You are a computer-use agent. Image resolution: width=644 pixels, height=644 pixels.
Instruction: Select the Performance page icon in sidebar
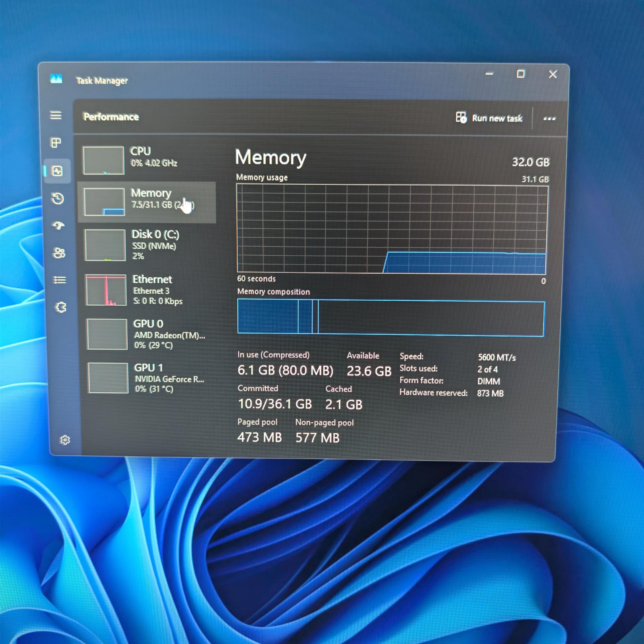click(x=57, y=171)
